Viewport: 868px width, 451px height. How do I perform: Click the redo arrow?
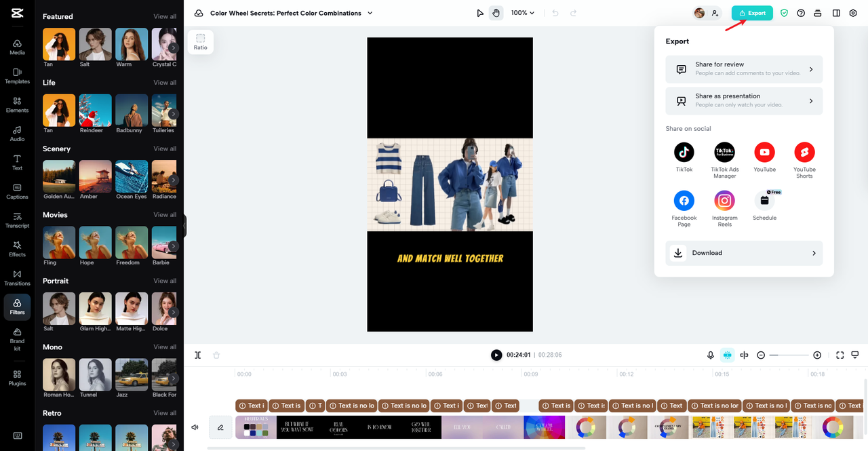[573, 13]
